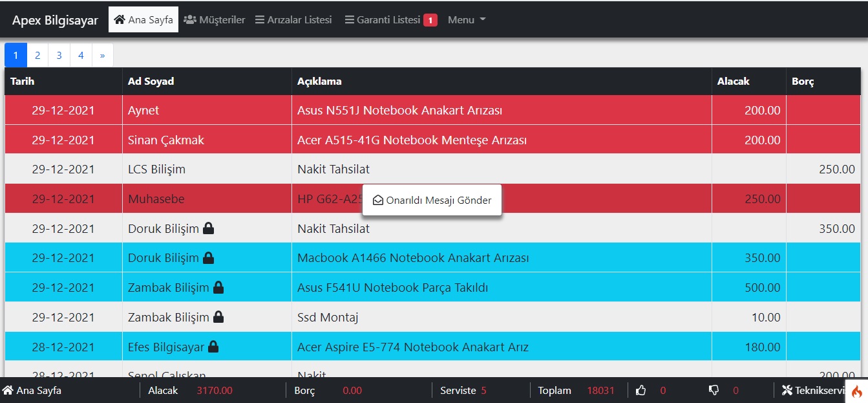Screen dimensions: 868x403
Task: Click lock icon on Doruk Bilişim Macbook row
Action: click(208, 258)
